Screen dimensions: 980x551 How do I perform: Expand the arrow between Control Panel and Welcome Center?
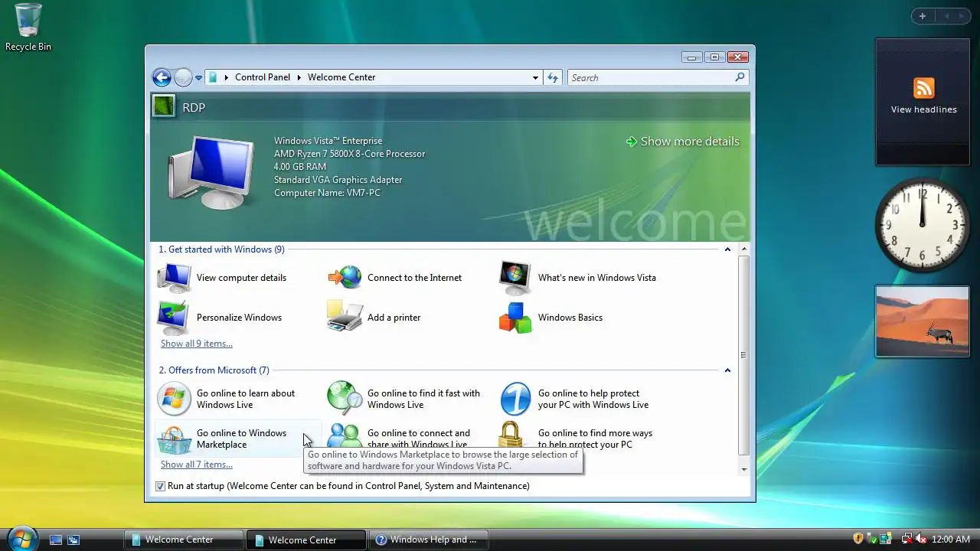point(299,77)
